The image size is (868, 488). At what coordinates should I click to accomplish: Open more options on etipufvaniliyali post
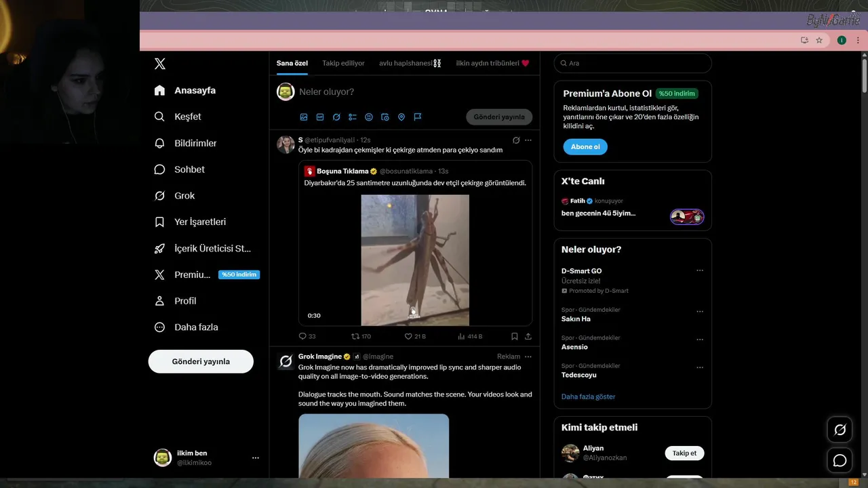click(x=528, y=140)
